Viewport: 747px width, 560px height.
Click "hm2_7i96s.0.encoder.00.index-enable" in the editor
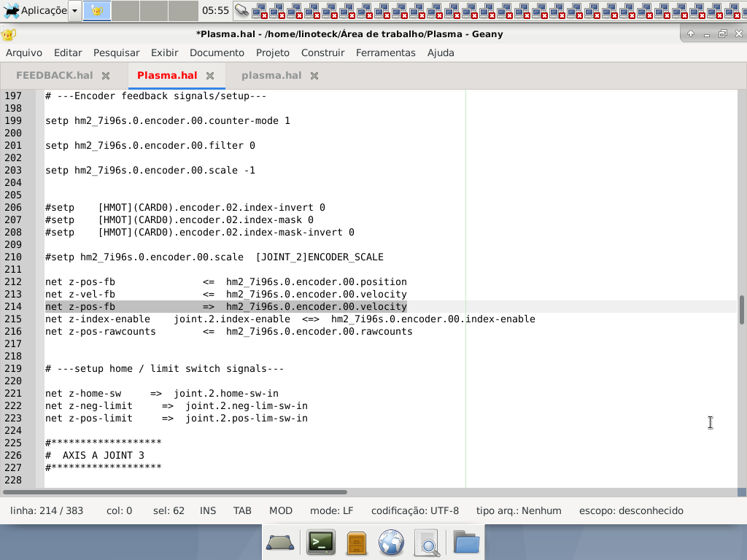[x=433, y=319]
